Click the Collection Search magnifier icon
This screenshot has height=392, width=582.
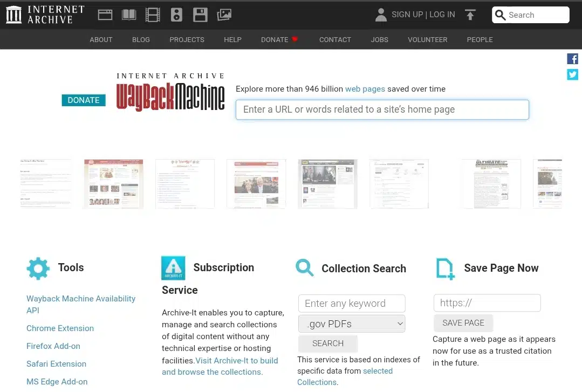tap(305, 267)
